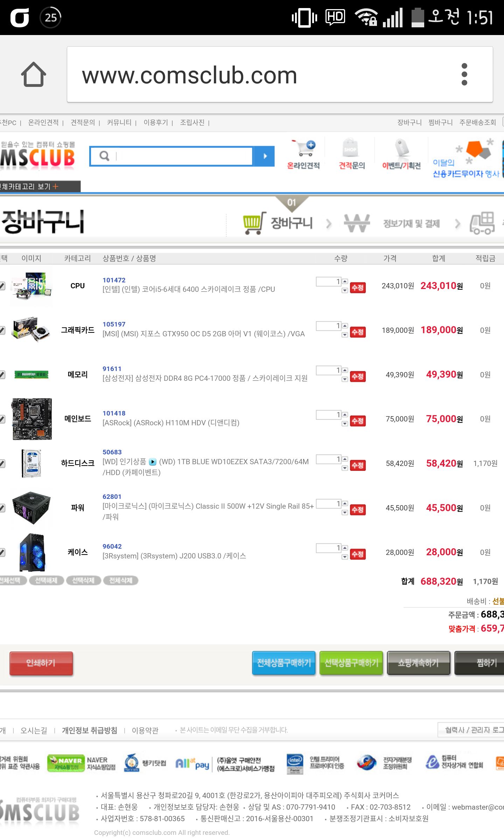
Task: Toggle the checkbox for the 메모리 item
Action: click(2, 375)
